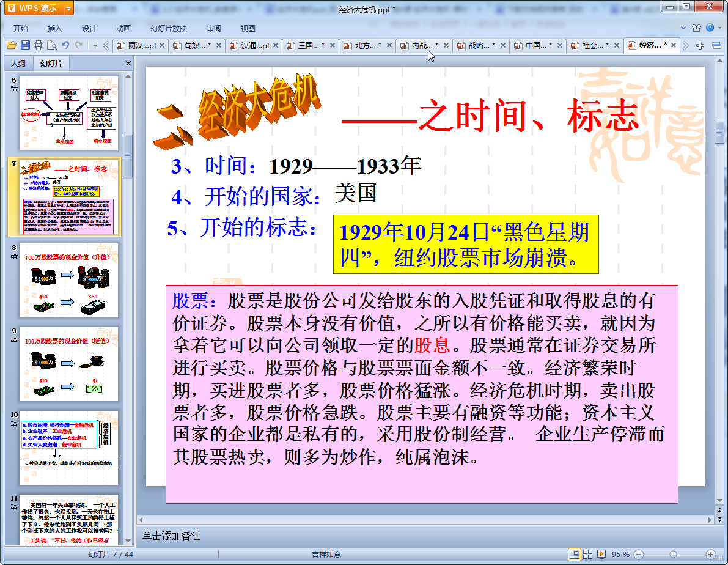Zoom in with the plus button
The width and height of the screenshot is (728, 565).
[710, 555]
